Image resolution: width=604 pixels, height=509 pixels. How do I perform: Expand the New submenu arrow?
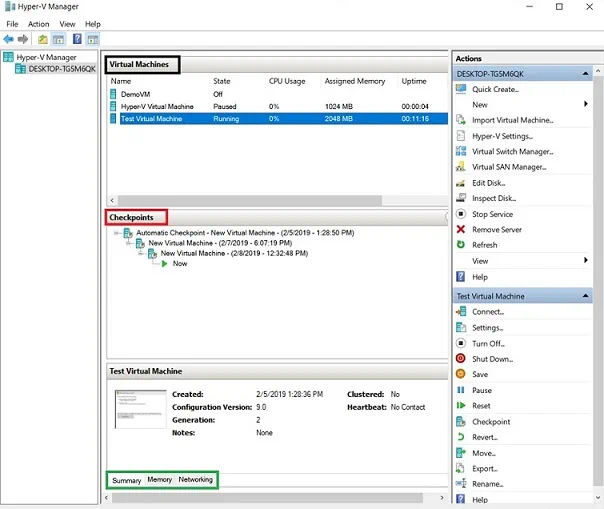click(584, 104)
